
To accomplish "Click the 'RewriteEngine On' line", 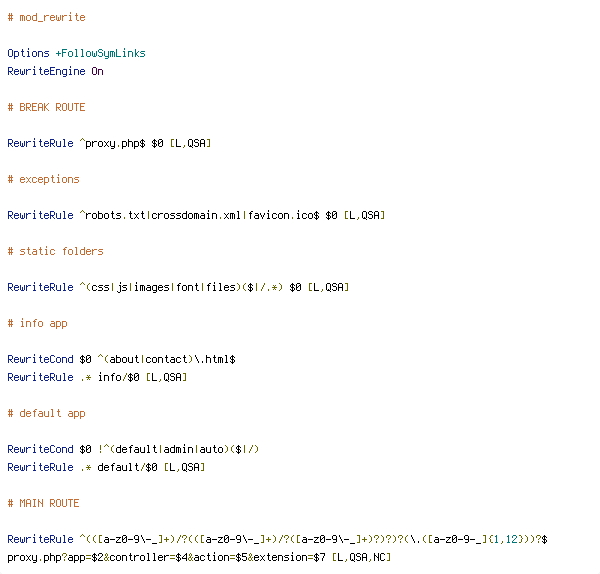I will click(55, 72).
